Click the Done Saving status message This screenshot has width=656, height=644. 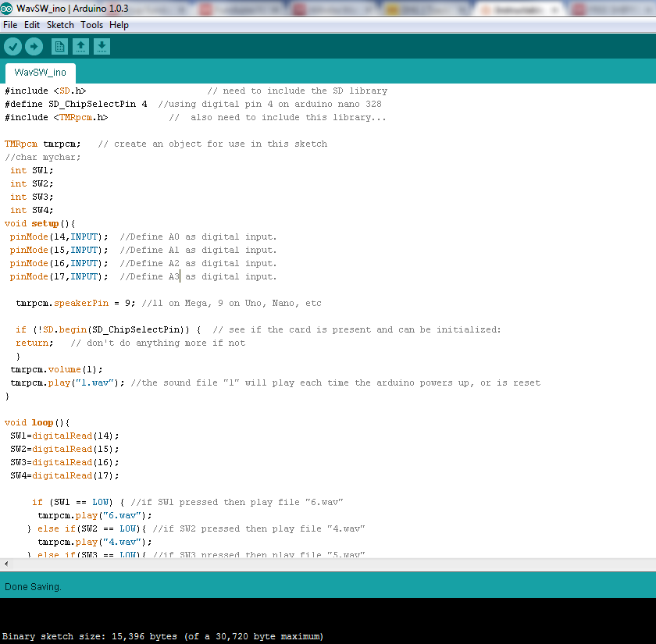tap(33, 586)
